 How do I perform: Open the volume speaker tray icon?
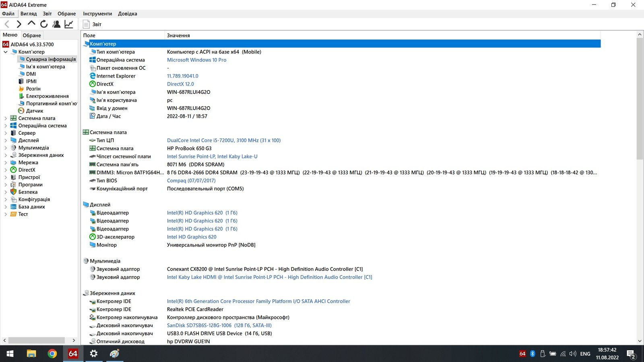(x=573, y=354)
